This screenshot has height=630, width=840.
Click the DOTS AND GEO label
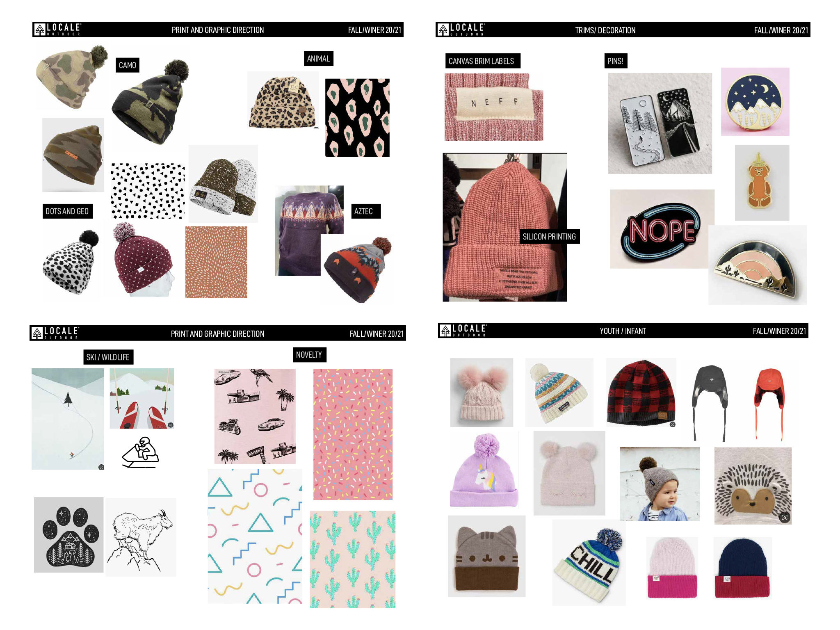[x=67, y=211]
